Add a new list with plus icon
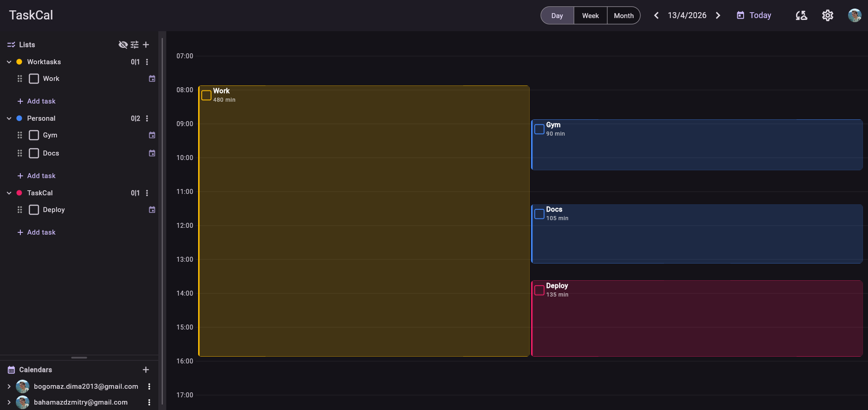Screen dimensions: 868x410 coord(146,45)
